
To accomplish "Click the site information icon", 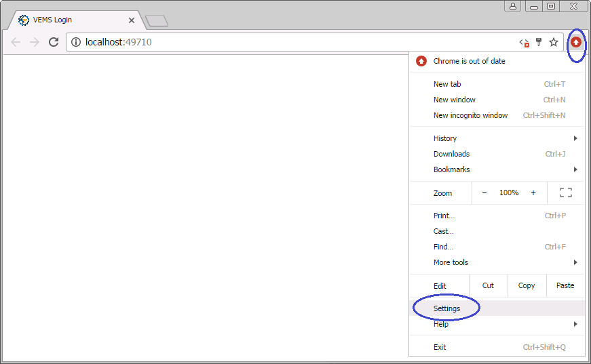I will [76, 42].
